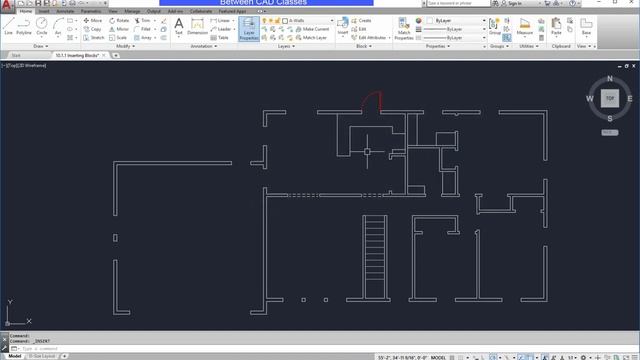The image size is (640, 360).
Task: Click the object color wheel icon
Action: click(x=418, y=20)
